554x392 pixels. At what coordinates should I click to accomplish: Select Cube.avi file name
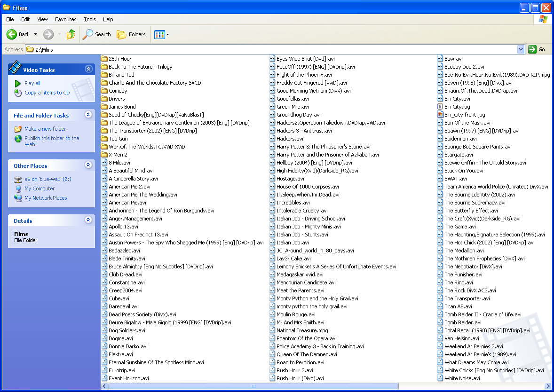119,298
